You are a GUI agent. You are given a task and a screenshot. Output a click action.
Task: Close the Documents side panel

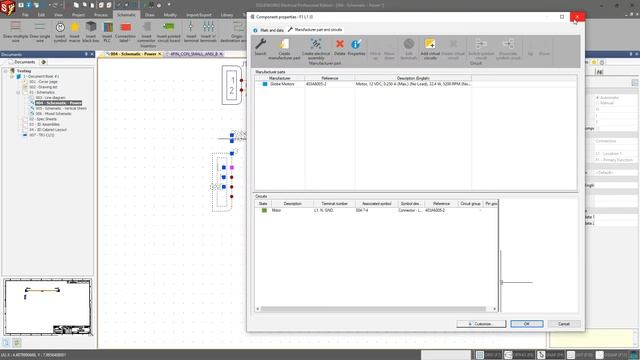pyautogui.click(x=92, y=54)
